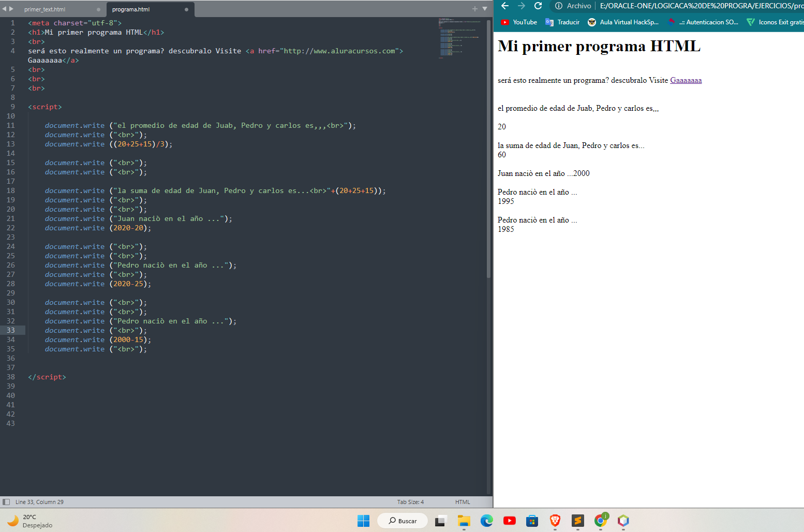Open Brave browser from the taskbar
Image resolution: width=804 pixels, height=532 pixels.
(x=555, y=521)
